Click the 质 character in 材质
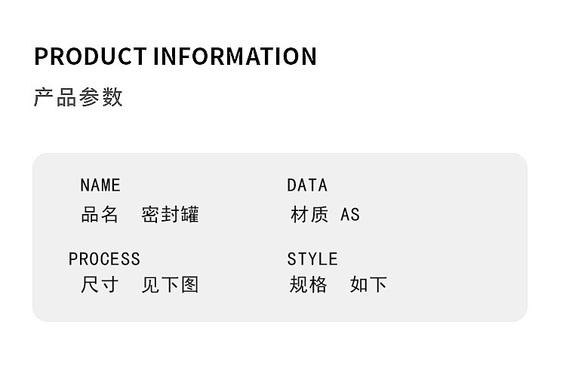Viewport: 566px width, 392px height. 319,215
